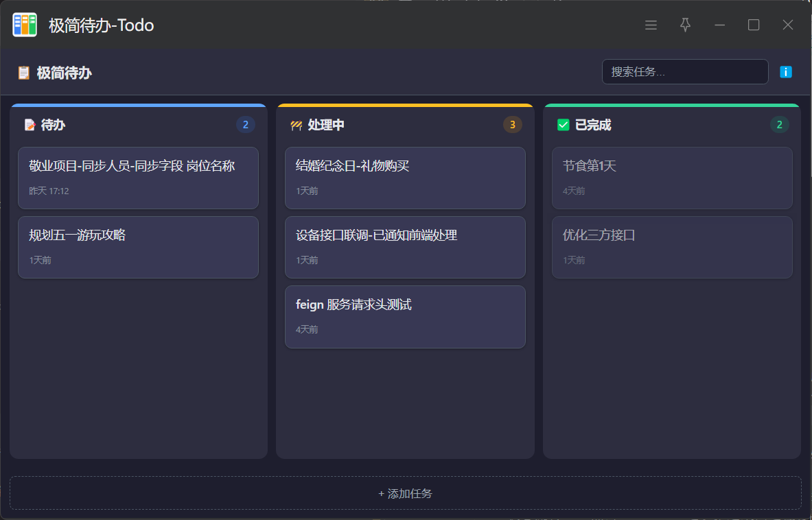This screenshot has height=520, width=812.
Task: Select the 设备接口联调-已通知前端处理 card
Action: pyautogui.click(x=405, y=247)
